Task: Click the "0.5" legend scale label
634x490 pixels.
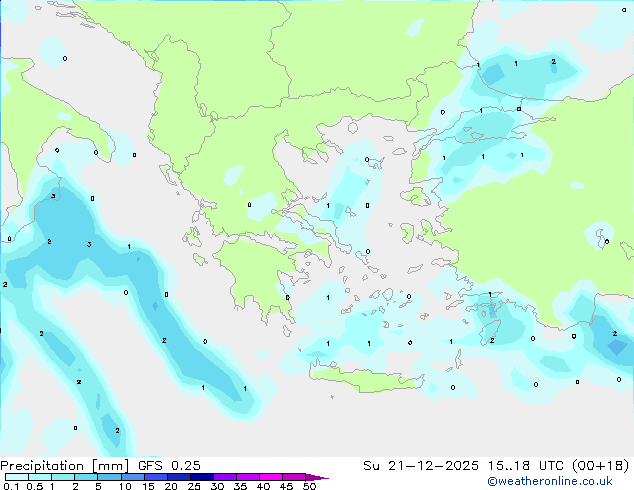Action: click(34, 486)
